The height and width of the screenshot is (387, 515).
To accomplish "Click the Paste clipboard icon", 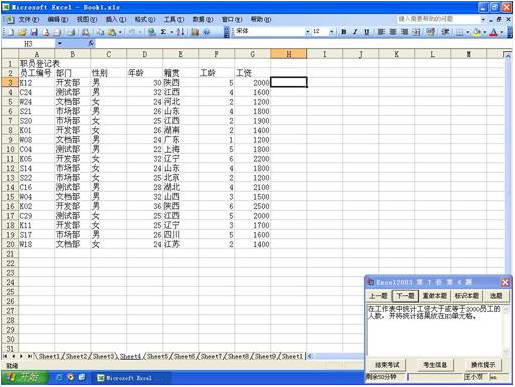I will click(x=112, y=32).
